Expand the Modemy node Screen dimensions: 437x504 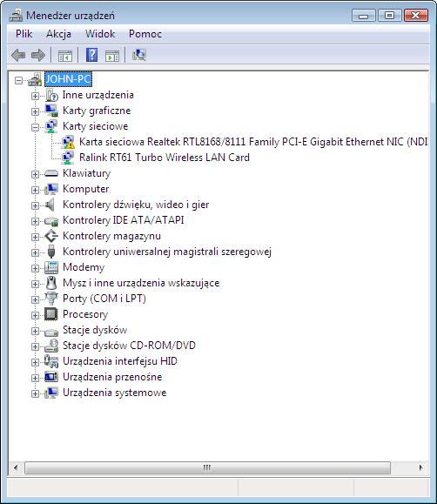point(35,268)
